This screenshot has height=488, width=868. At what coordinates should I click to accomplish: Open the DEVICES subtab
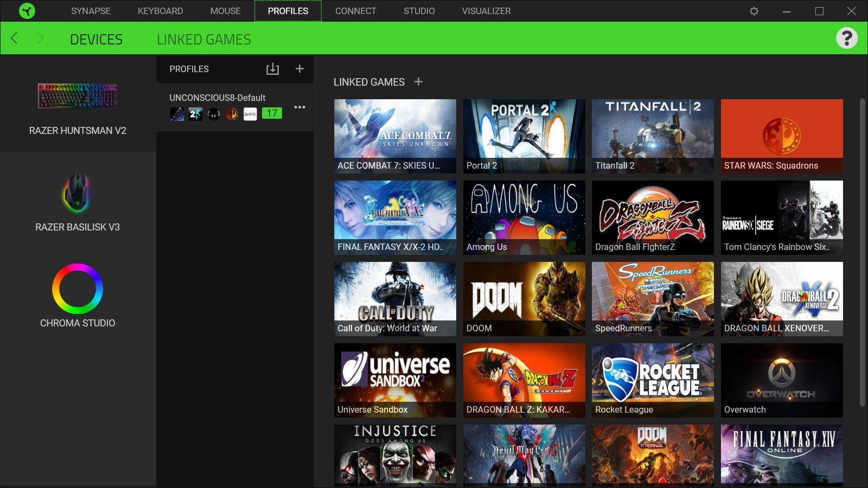pos(96,39)
